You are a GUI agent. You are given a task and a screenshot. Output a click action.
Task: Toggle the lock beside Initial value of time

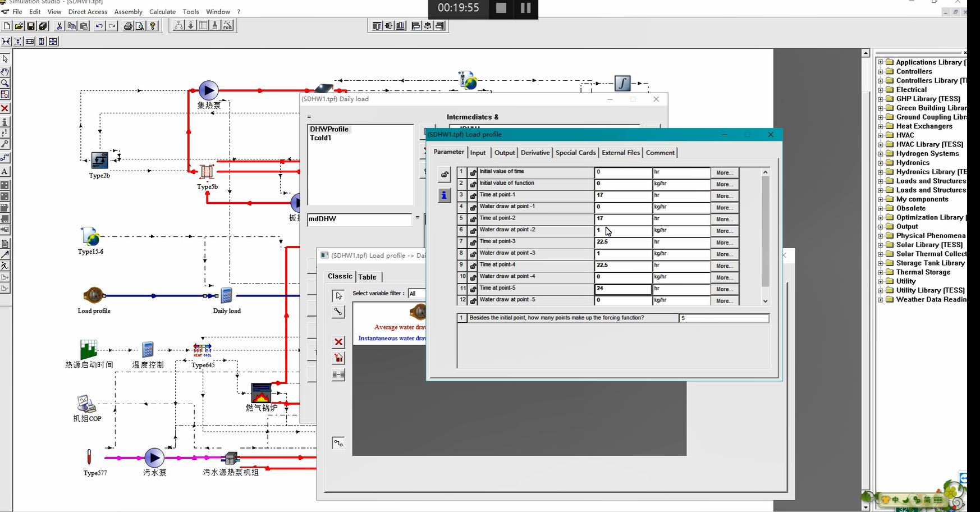473,172
